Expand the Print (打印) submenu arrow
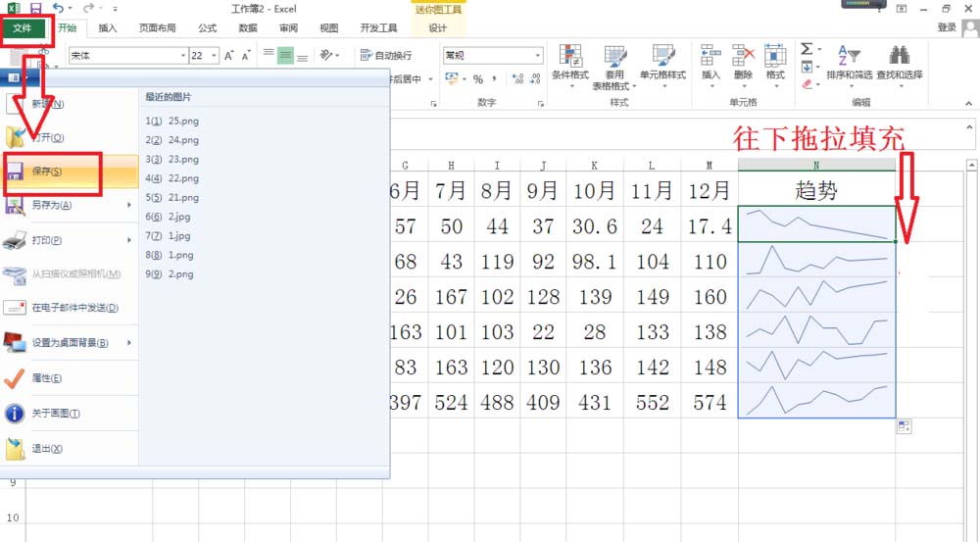 (129, 240)
